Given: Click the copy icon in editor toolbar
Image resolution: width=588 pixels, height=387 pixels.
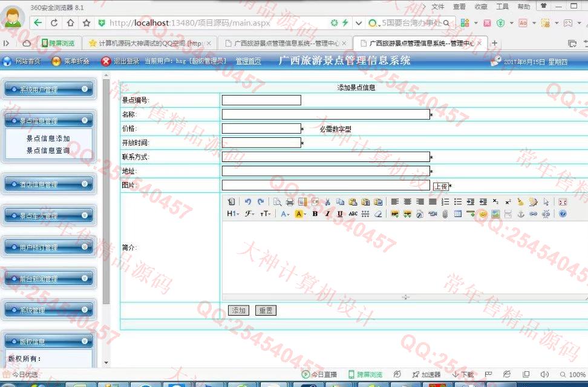Looking at the screenshot, I should [x=340, y=202].
